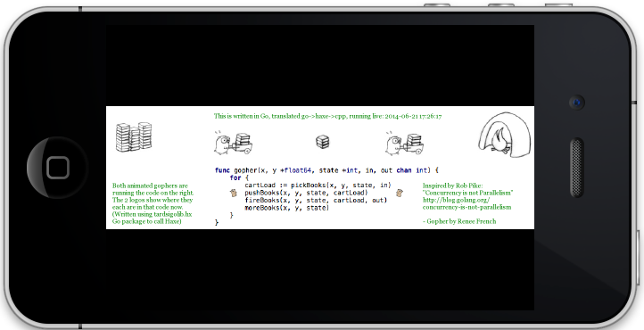Screen dimensions: 644x330
Task: Click small gopher logo right of pushBooks
Action: pos(400,193)
